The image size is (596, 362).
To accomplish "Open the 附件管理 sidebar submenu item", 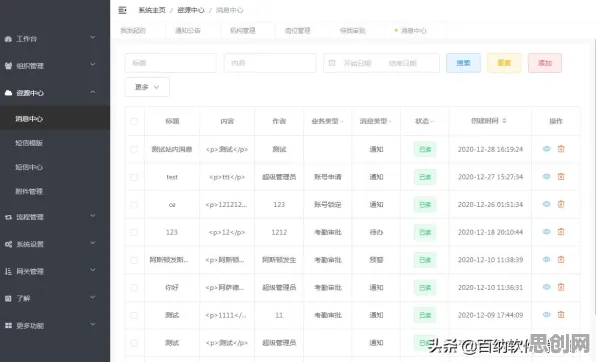I will pyautogui.click(x=29, y=192).
